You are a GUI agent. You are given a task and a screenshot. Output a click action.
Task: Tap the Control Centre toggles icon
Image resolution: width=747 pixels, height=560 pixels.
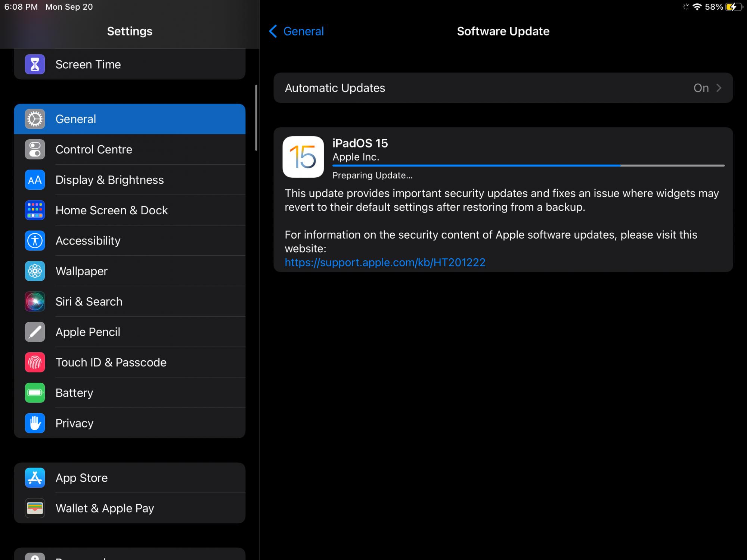35,149
